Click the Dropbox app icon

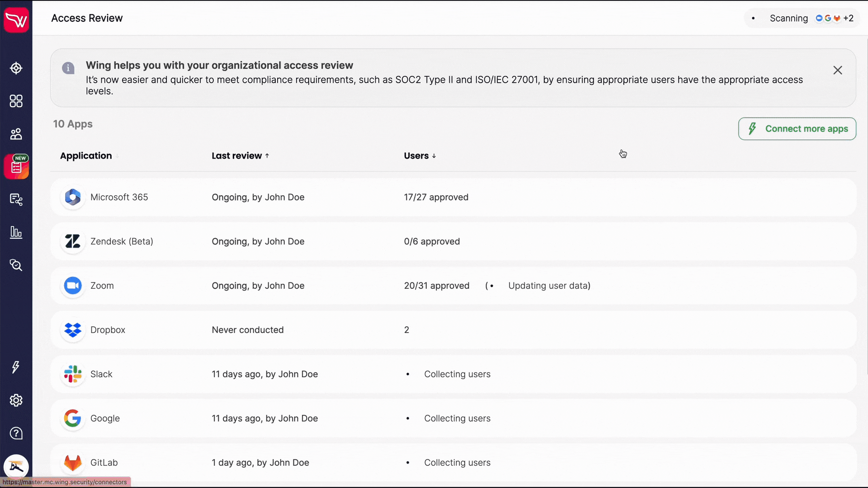72,330
